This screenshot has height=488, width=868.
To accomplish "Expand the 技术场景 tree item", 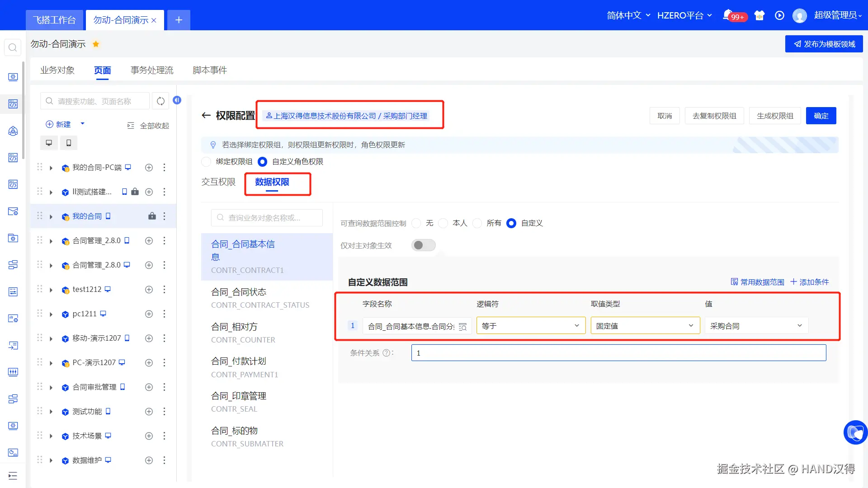I will (x=51, y=436).
